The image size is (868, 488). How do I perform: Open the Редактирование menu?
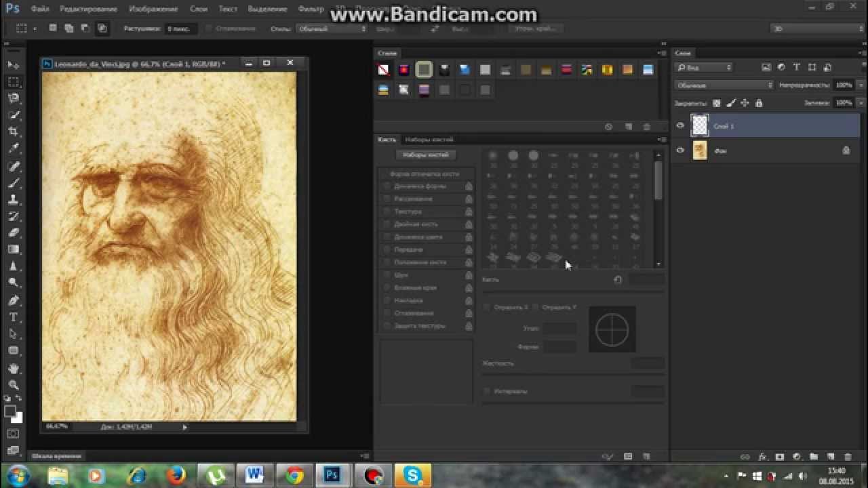88,9
